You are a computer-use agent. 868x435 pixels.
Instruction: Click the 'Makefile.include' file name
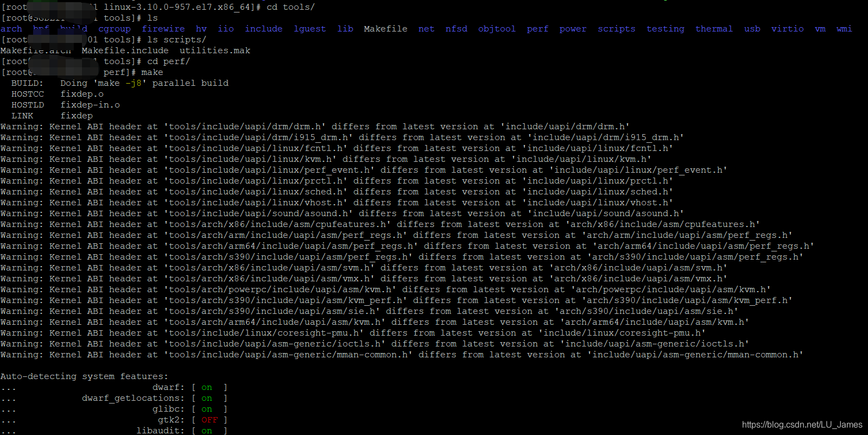[x=125, y=51]
